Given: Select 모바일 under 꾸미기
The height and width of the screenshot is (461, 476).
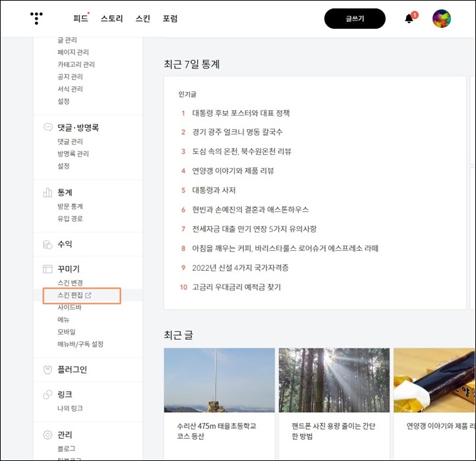Looking at the screenshot, I should [67, 332].
